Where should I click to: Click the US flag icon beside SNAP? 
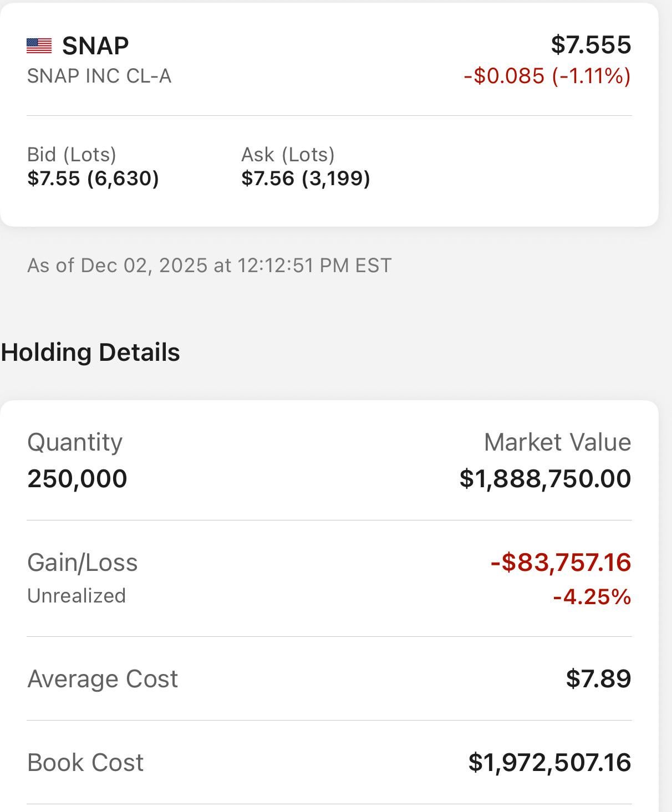click(39, 45)
